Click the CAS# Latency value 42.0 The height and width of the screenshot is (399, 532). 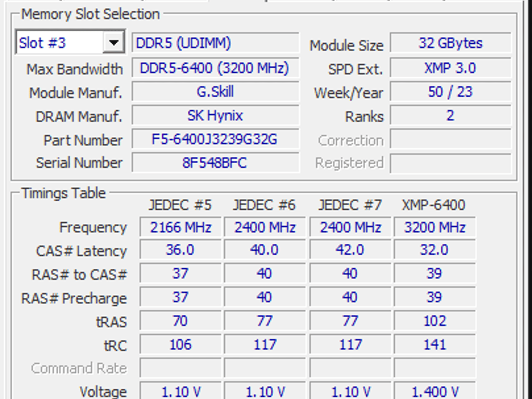[x=350, y=250]
